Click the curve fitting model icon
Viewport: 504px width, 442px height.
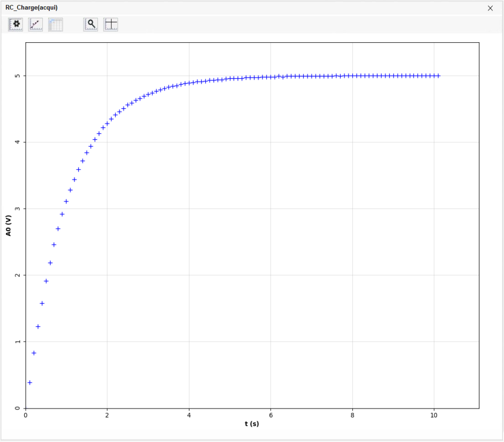[x=36, y=25]
